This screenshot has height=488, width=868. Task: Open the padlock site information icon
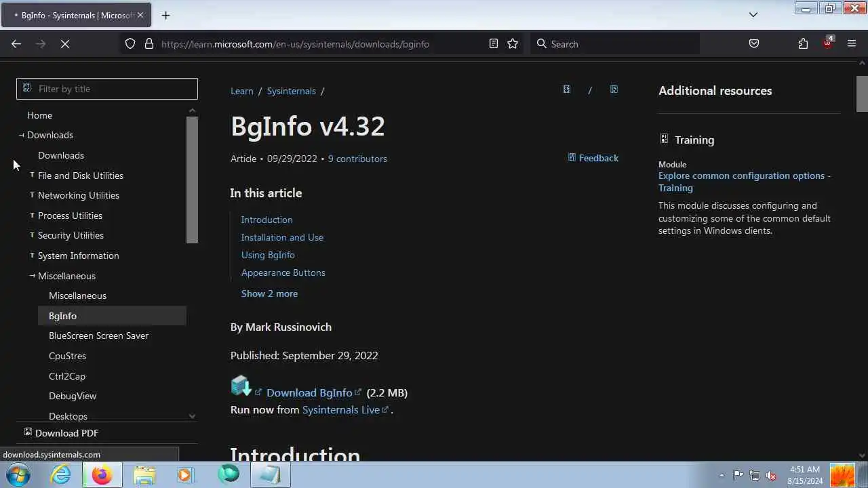(149, 43)
